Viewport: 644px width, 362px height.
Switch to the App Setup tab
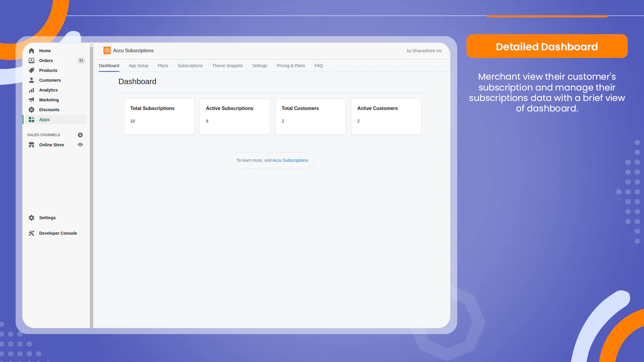(x=138, y=66)
